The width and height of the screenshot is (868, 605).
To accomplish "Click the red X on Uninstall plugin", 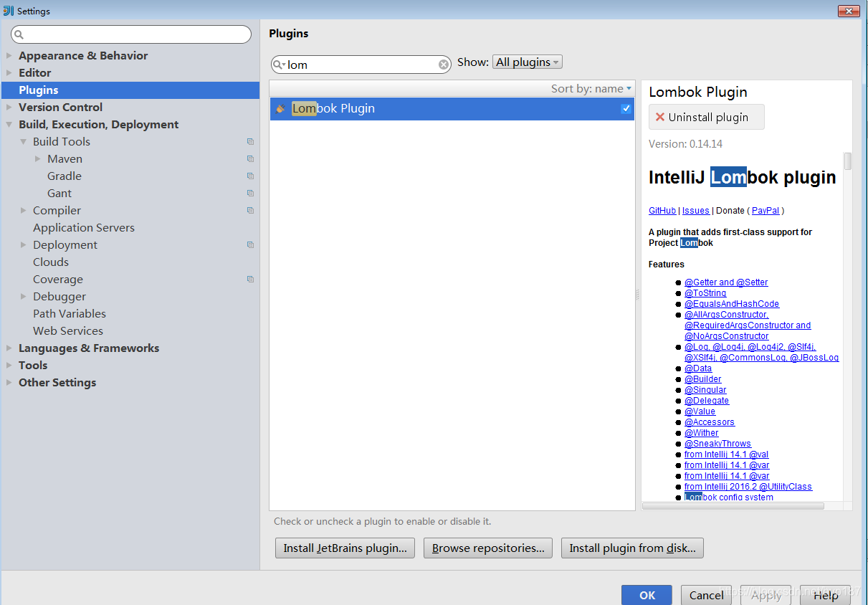I will click(x=660, y=117).
